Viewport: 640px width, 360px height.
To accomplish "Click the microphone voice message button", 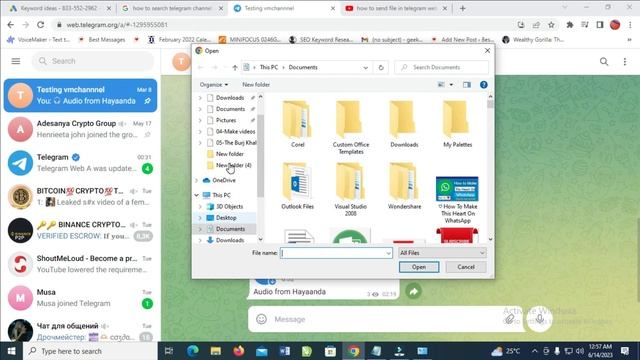I will tap(539, 319).
